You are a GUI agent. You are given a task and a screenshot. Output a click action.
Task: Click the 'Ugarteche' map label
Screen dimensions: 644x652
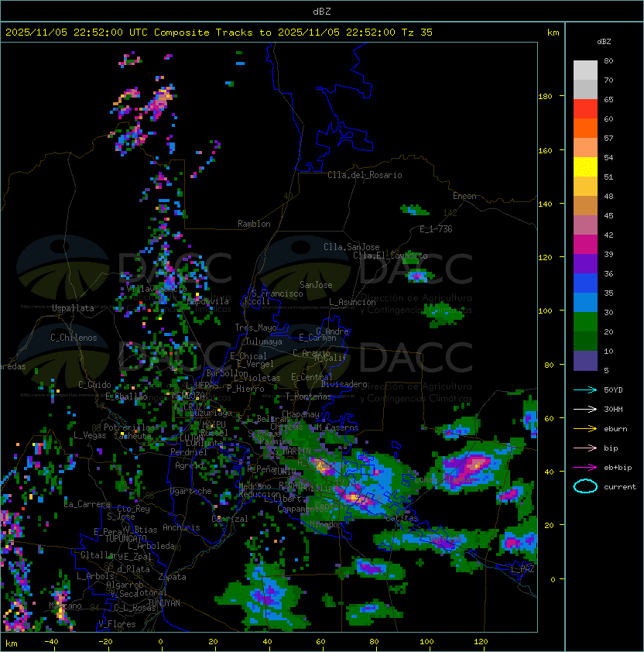tap(191, 491)
